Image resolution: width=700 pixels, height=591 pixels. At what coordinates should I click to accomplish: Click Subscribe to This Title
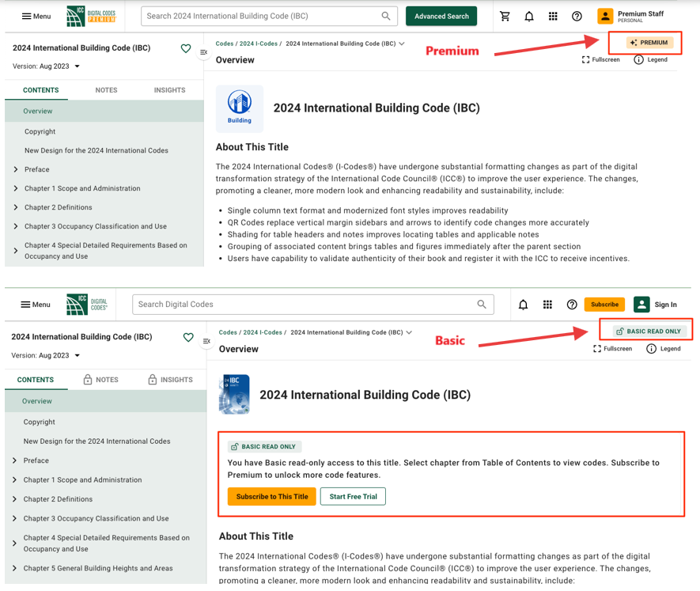point(272,496)
